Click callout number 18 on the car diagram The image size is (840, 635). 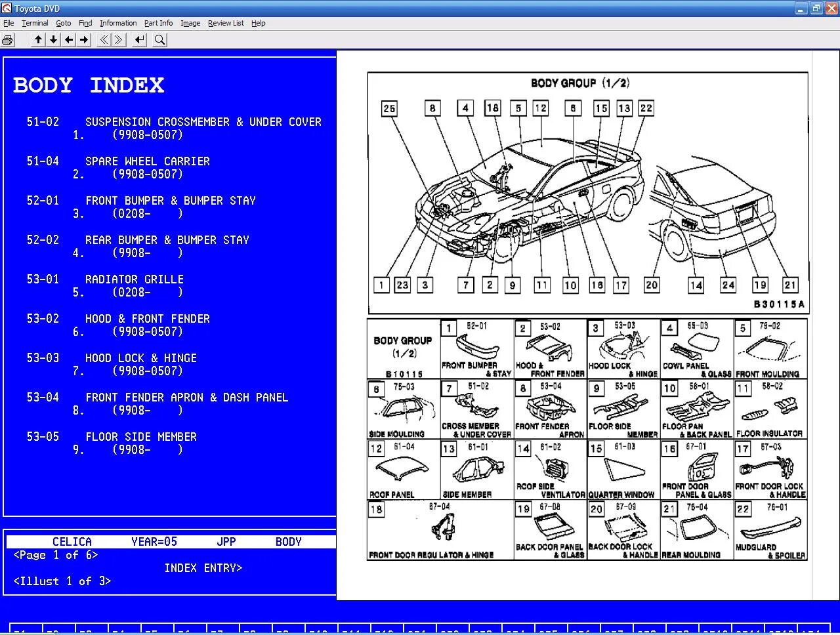tap(492, 108)
